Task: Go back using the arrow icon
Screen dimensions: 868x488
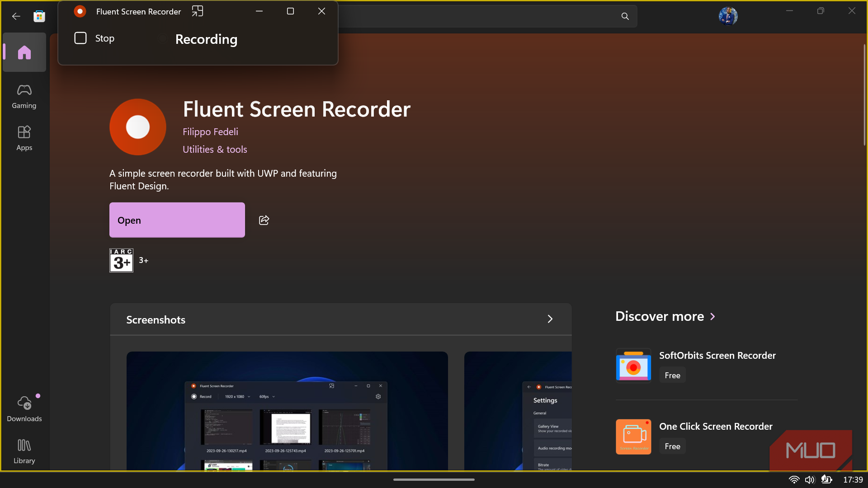Action: (16, 16)
